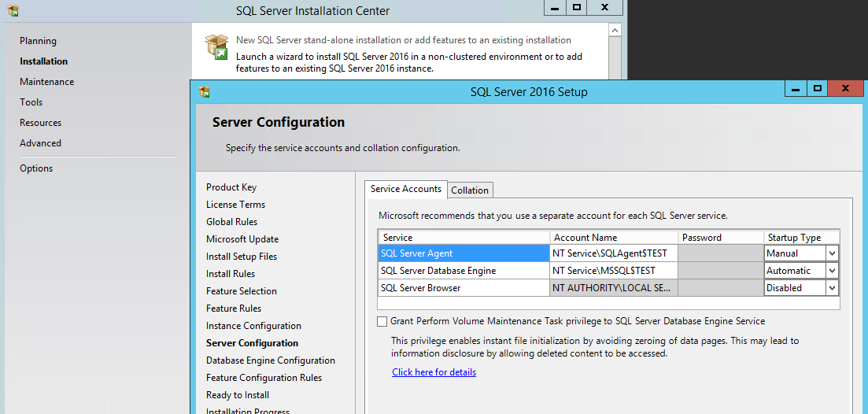
Task: Go to Instance Configuration setup step
Action: [253, 326]
